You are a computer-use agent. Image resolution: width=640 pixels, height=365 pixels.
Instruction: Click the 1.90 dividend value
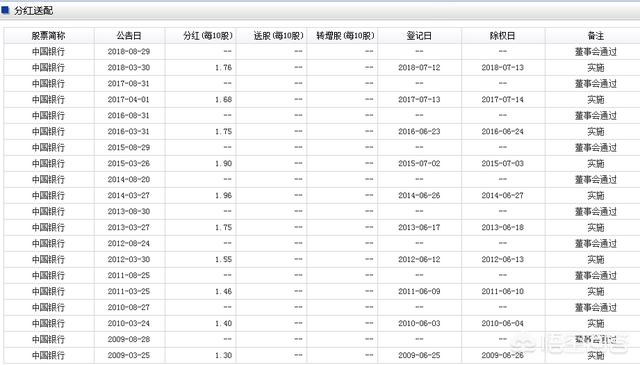[224, 163]
